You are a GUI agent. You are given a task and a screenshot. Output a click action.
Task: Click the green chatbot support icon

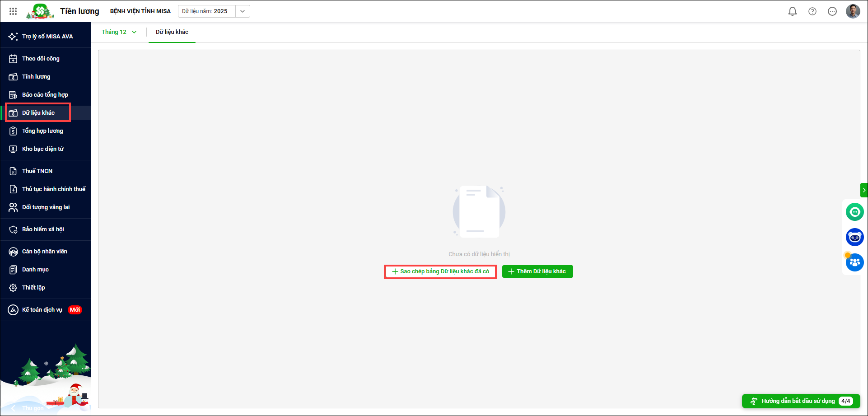point(854,212)
